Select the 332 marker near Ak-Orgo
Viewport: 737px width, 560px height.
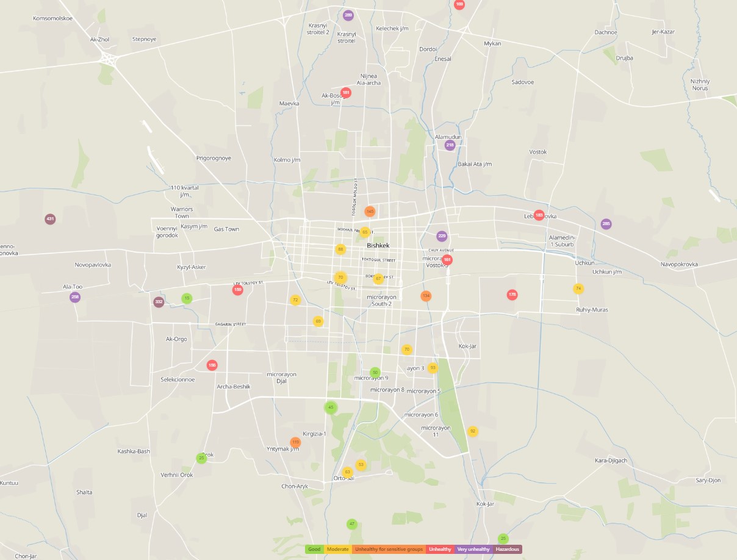pyautogui.click(x=159, y=301)
